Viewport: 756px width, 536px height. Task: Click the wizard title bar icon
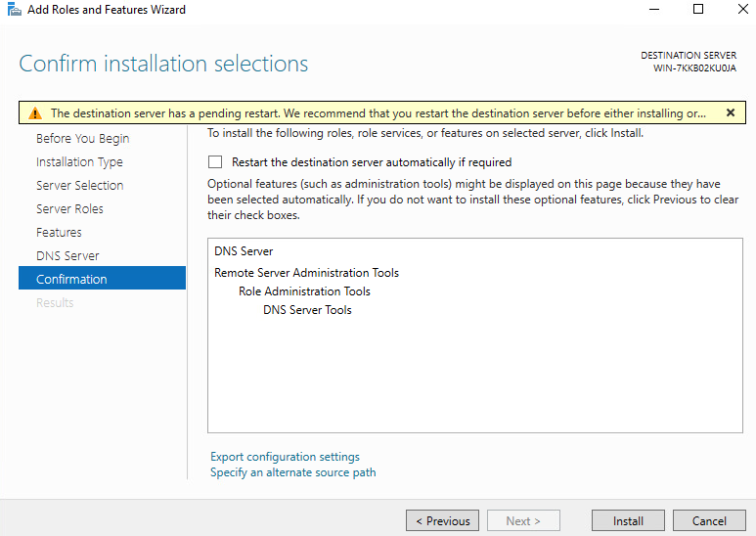tap(15, 9)
